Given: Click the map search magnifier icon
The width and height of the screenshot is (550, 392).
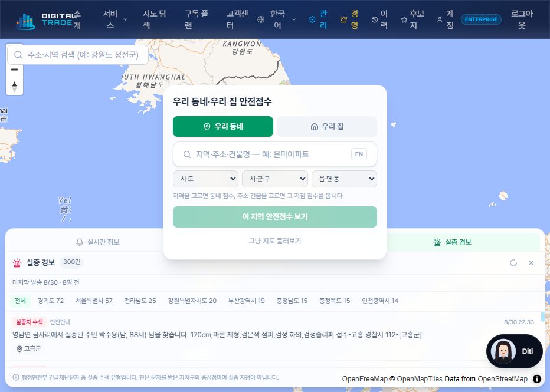Looking at the screenshot, I should 18,55.
